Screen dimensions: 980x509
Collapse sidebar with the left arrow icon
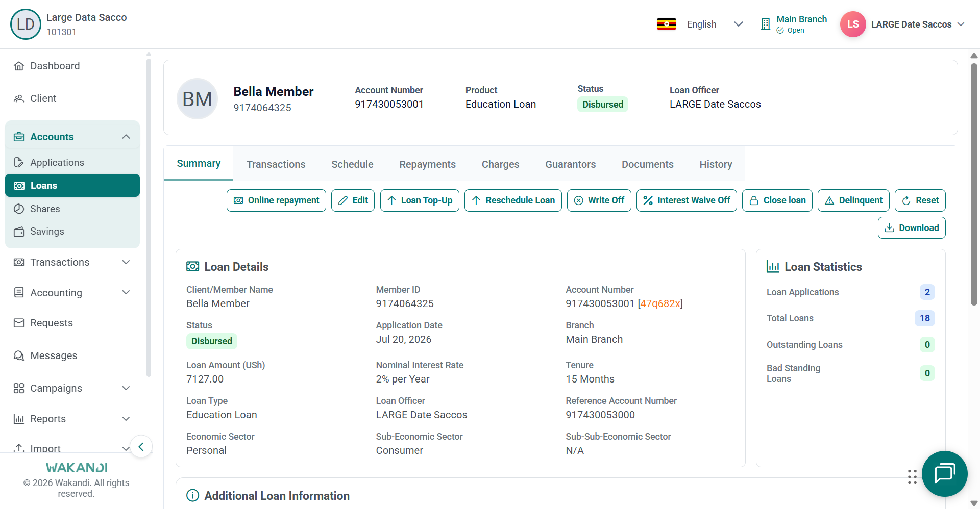[x=141, y=447]
